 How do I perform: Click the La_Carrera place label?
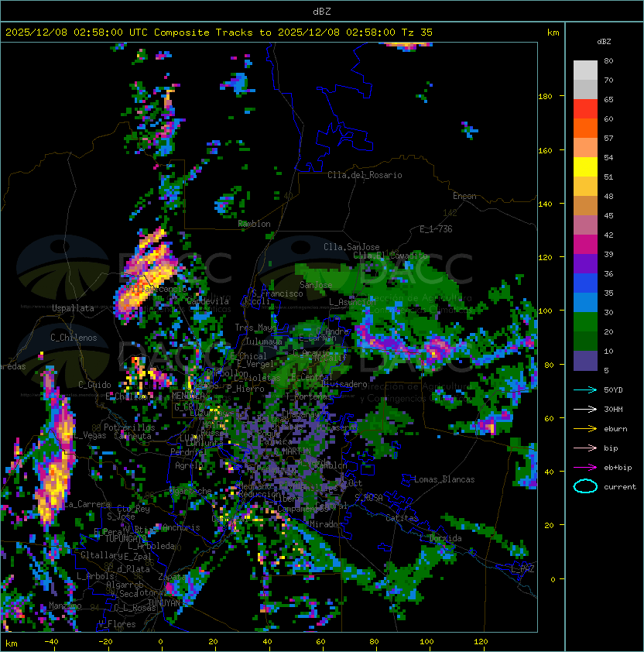click(x=87, y=504)
